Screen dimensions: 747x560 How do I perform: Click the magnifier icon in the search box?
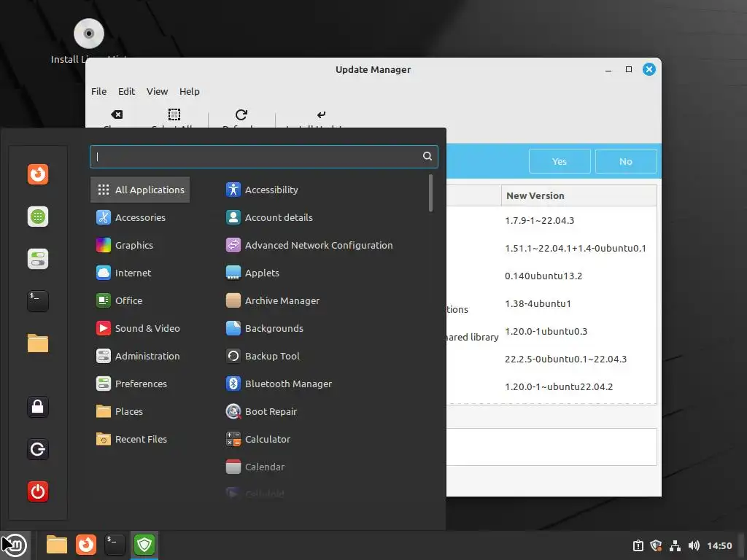pyautogui.click(x=427, y=156)
